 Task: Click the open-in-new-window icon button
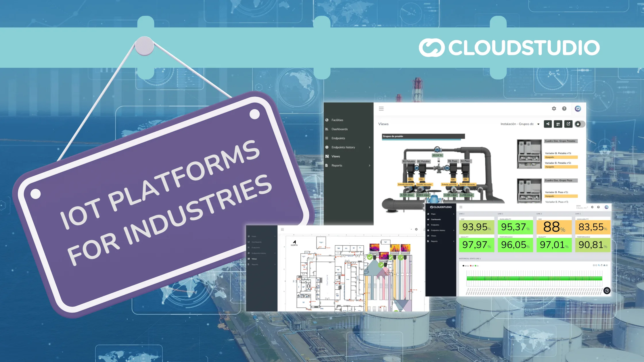568,124
